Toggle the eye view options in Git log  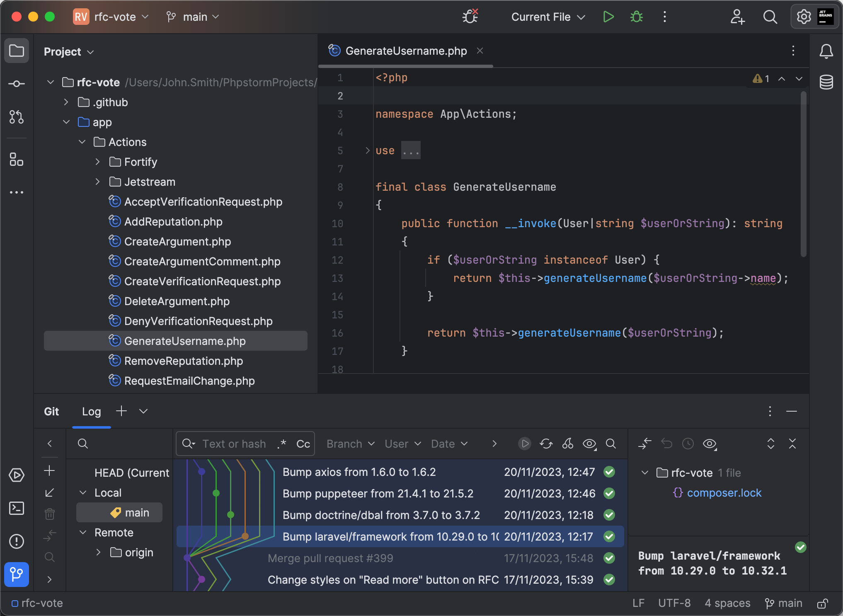point(589,444)
